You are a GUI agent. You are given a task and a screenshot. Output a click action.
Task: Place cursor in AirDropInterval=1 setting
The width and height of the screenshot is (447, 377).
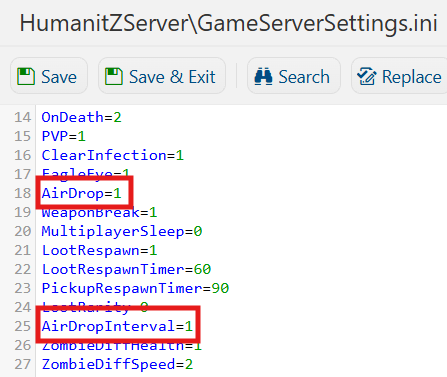pyautogui.click(x=117, y=326)
